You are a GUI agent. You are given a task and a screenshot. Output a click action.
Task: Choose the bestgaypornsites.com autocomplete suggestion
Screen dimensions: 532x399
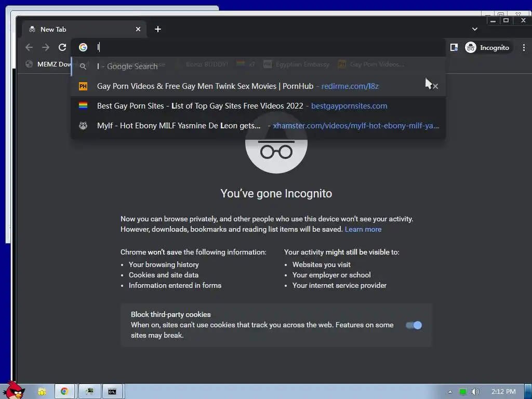tap(258, 106)
